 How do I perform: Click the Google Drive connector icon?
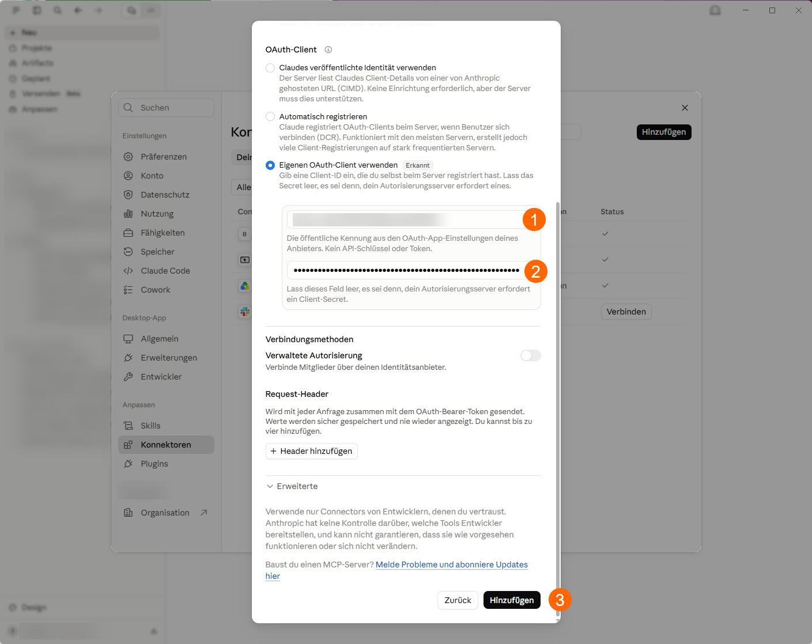(245, 286)
